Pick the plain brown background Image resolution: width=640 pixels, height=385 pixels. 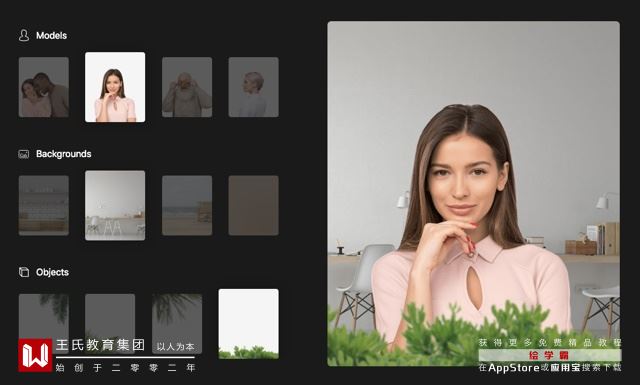point(253,205)
